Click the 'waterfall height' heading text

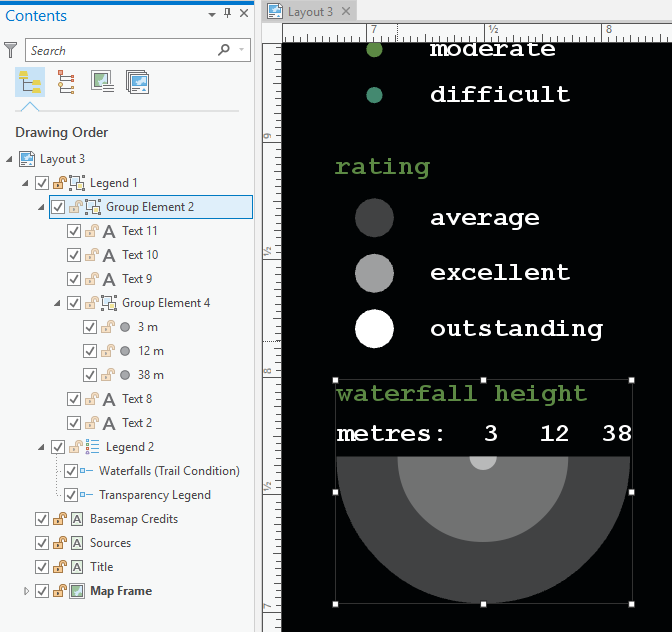(x=461, y=394)
